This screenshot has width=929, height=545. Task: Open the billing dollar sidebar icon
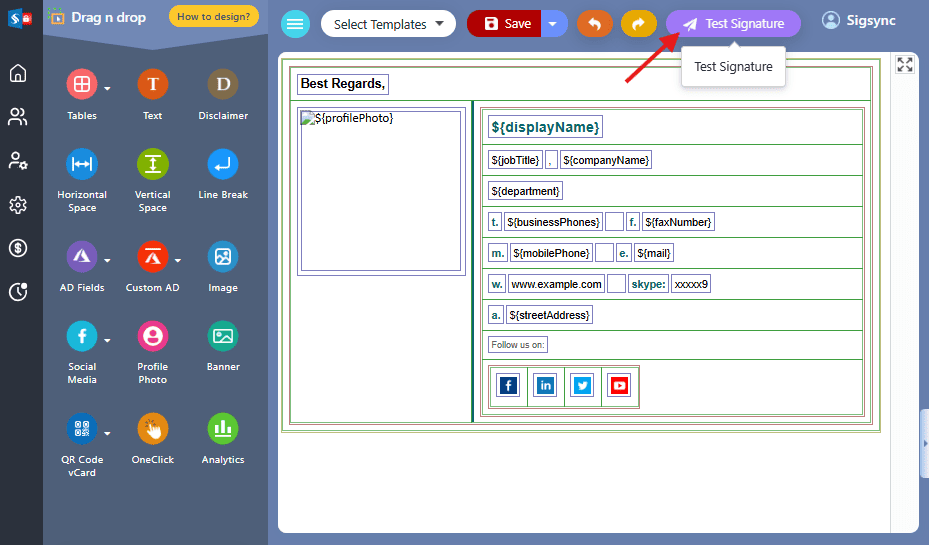[18, 248]
